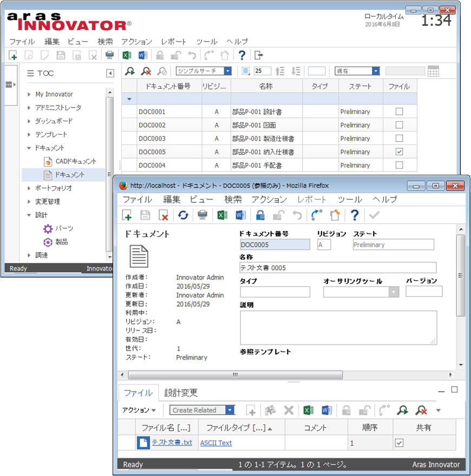Collapse the 設計 tree node

pos(29,215)
